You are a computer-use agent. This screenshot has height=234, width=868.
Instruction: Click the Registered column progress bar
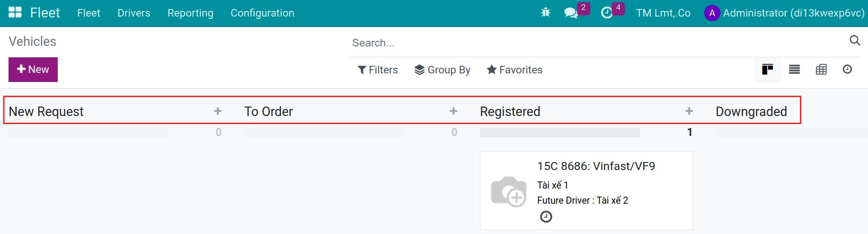(560, 132)
